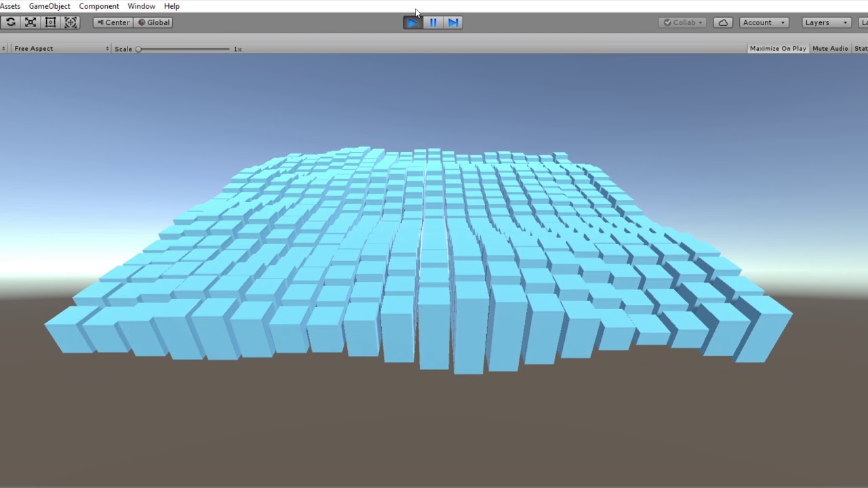This screenshot has height=488, width=868.
Task: Open Unity cloud services
Action: click(x=723, y=22)
